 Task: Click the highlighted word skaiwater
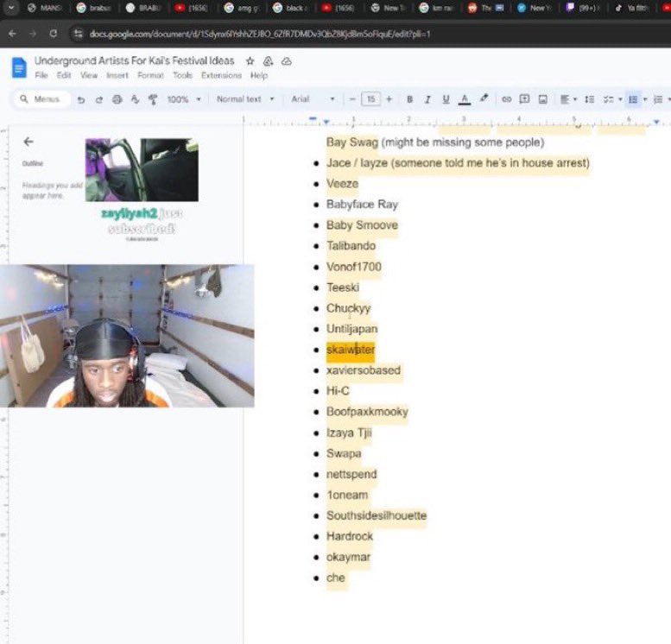click(x=351, y=350)
